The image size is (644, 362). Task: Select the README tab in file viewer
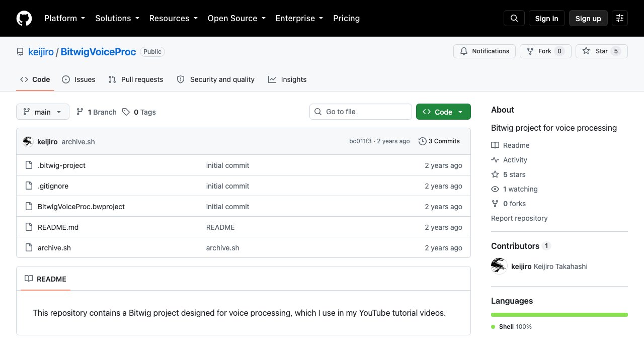45,279
